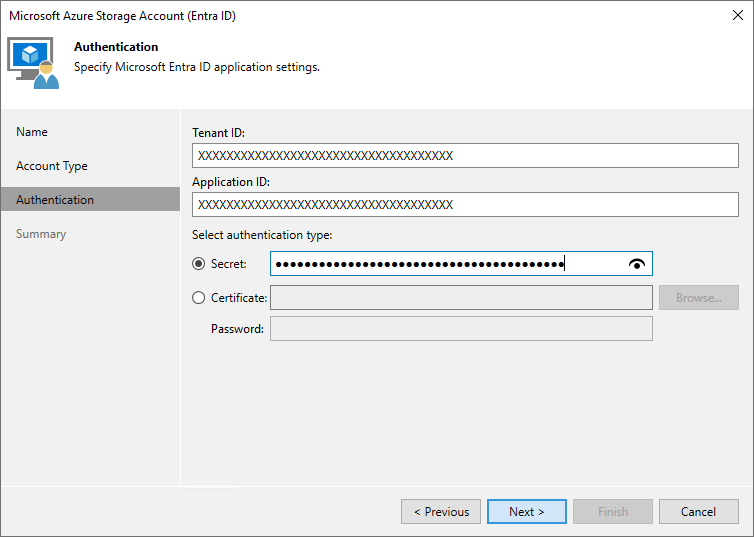Focus the Tenant ID input field
This screenshot has height=537, width=754.
pos(465,155)
